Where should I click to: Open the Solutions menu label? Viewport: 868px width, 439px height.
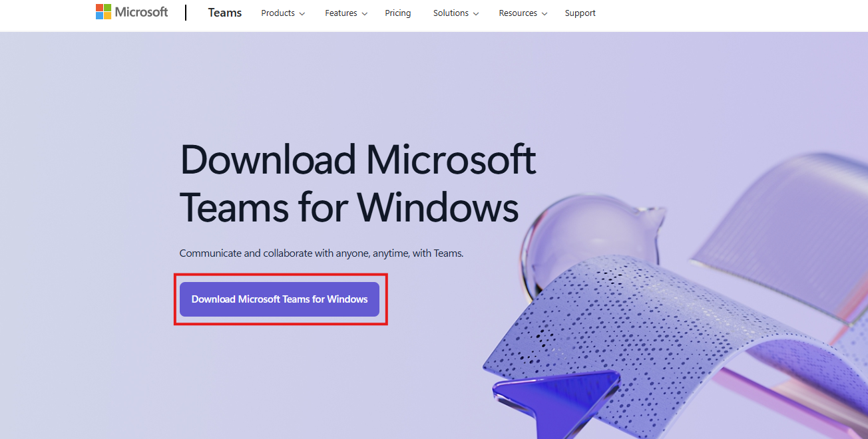point(451,13)
